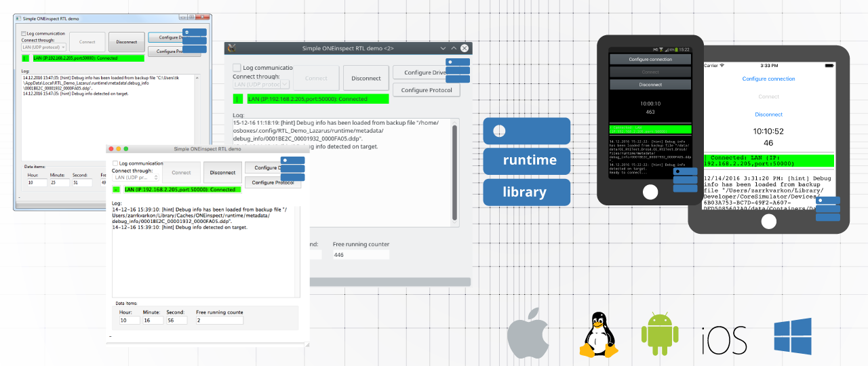Image resolution: width=868 pixels, height=366 pixels.
Task: Open LAN (UDP pr... dropdown in macOS window
Action: pos(136,177)
